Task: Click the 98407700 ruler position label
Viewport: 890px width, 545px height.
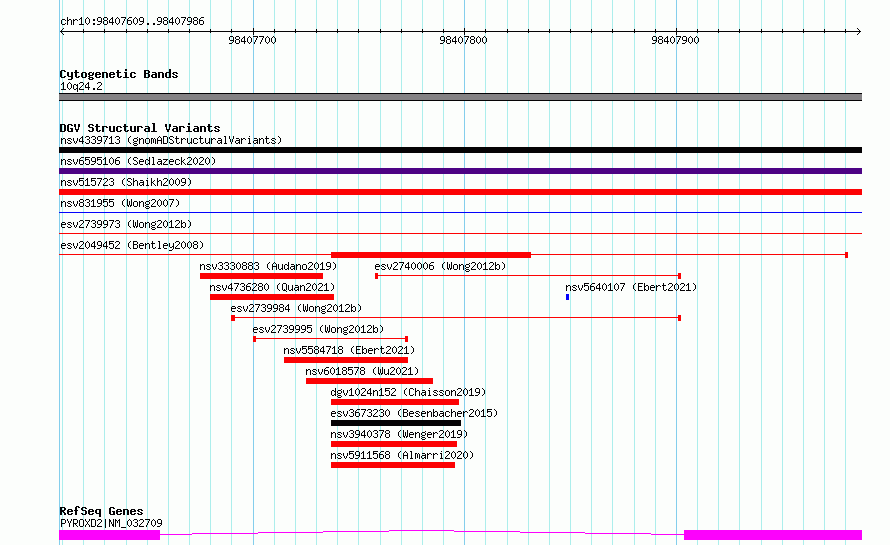Action: [253, 40]
